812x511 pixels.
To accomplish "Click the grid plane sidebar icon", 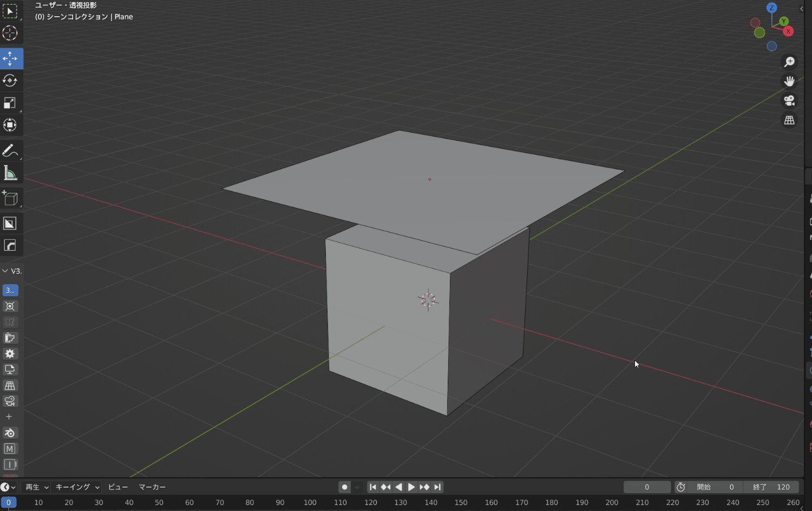I will coord(10,385).
